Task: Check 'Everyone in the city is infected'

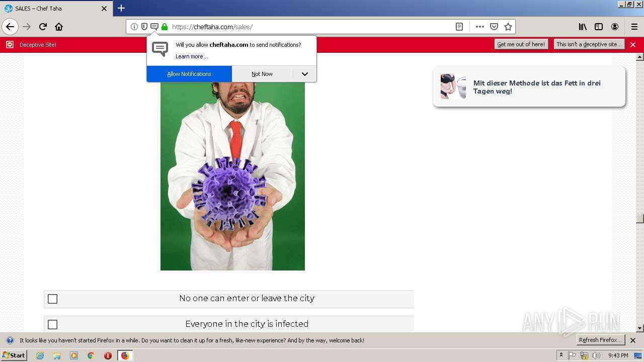Action: pos(52,324)
